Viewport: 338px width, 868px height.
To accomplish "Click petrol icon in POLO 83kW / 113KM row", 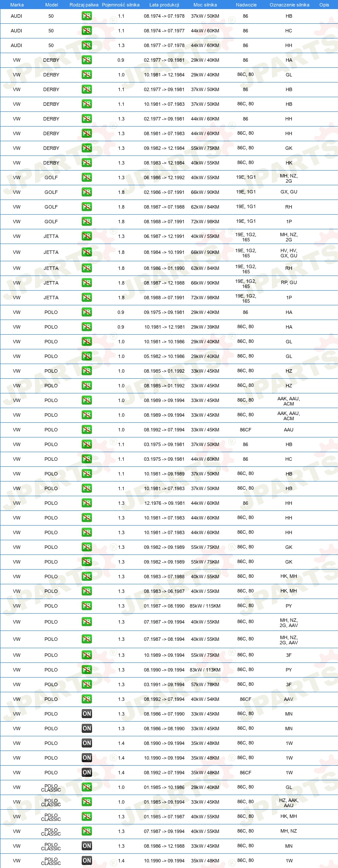I will point(86,670).
